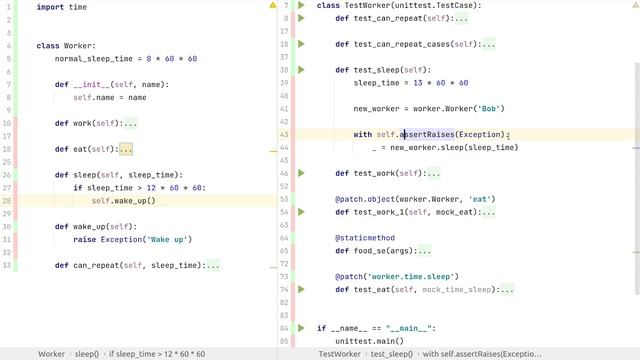
Task: Click 'def sleep(self, sleep_time):' definition
Action: tap(119, 175)
